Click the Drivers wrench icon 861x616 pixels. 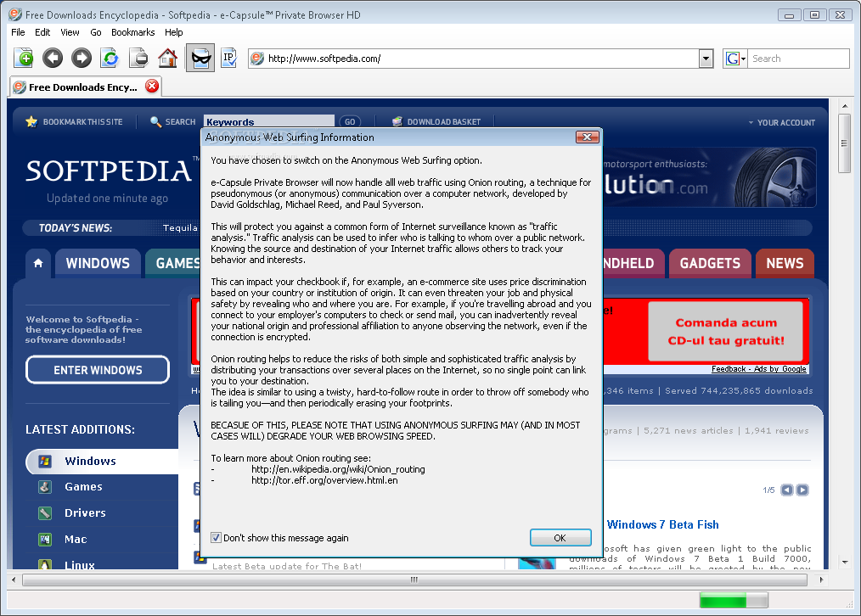[45, 512]
